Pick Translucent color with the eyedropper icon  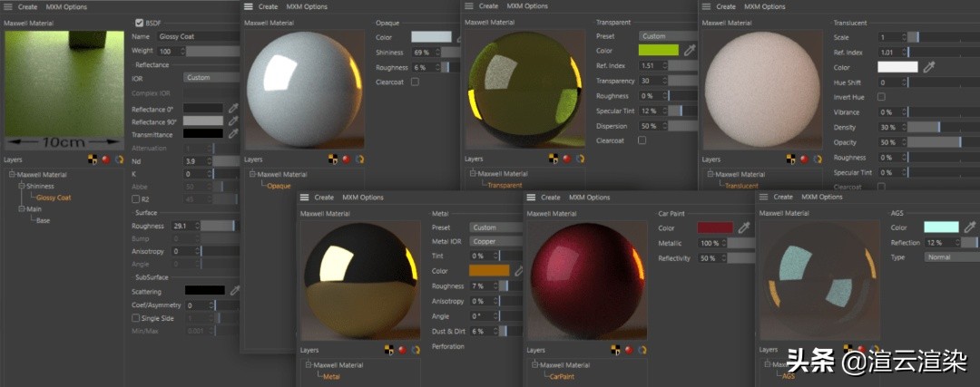(928, 67)
